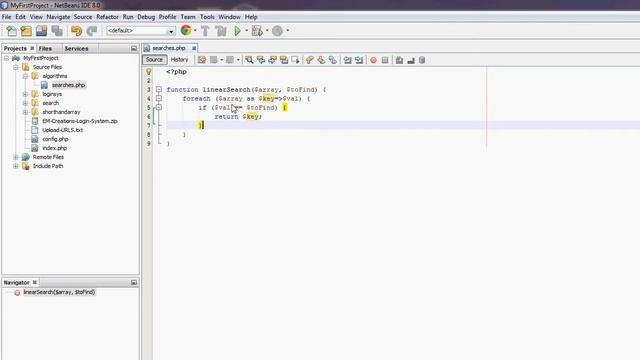This screenshot has width=640, height=360.
Task: Expand the Remote Files node
Action: 16,157
